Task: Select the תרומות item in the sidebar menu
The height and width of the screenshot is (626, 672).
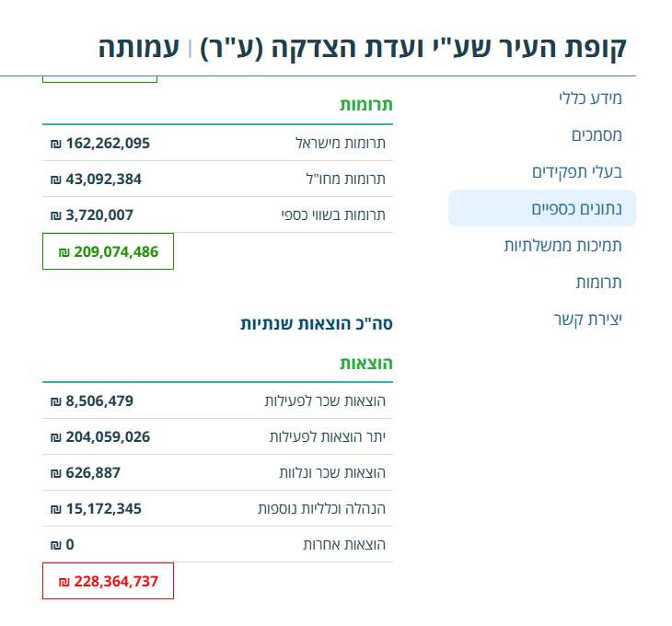Action: coord(598,282)
